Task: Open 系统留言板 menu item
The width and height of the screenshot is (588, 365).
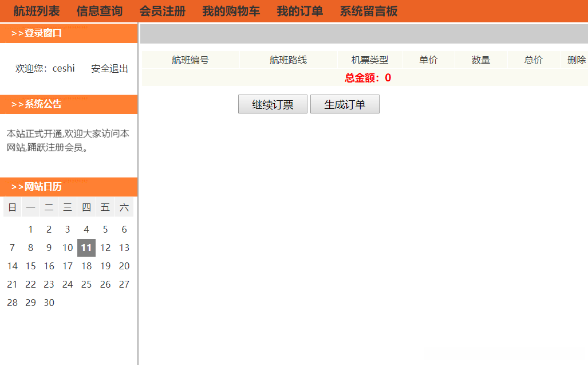Action: click(x=369, y=11)
